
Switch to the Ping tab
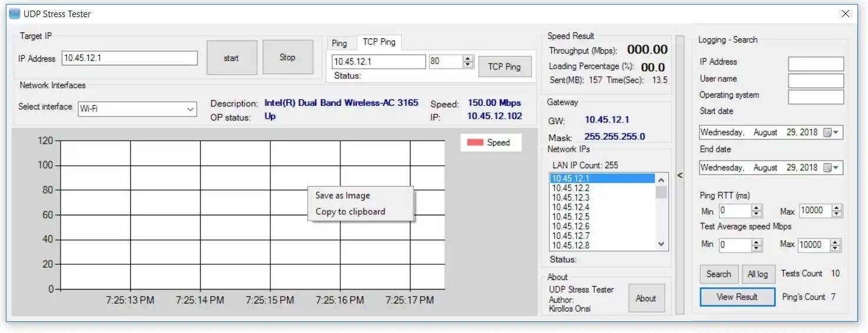point(339,43)
